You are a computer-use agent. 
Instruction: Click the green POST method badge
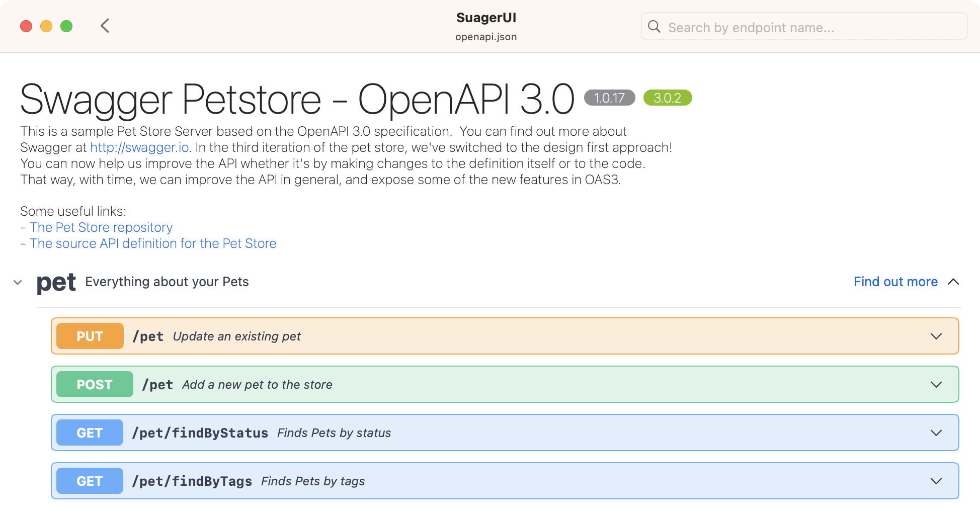pos(95,384)
